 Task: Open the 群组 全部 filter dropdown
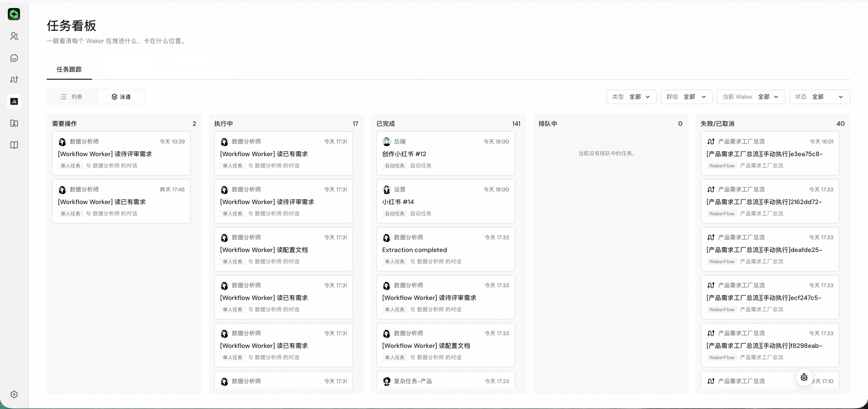tap(686, 97)
